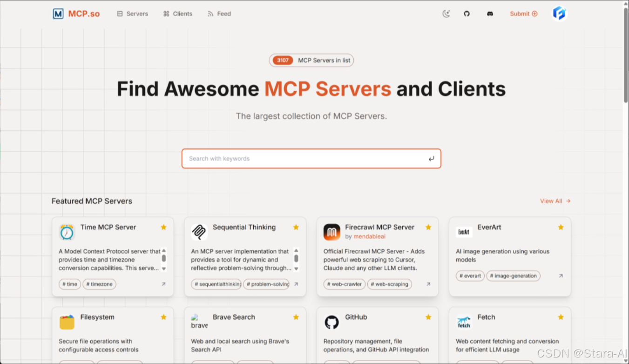Click the Submit button
The height and width of the screenshot is (364, 629).
coord(523,13)
